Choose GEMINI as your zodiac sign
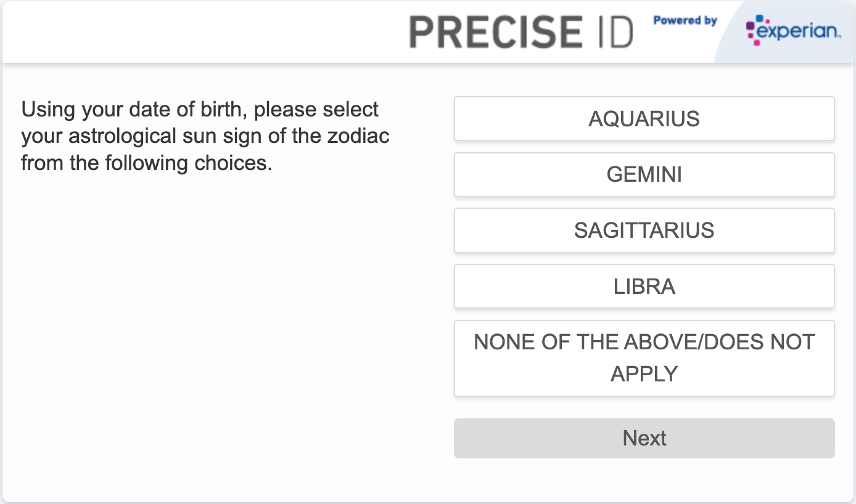This screenshot has height=504, width=856. [644, 174]
